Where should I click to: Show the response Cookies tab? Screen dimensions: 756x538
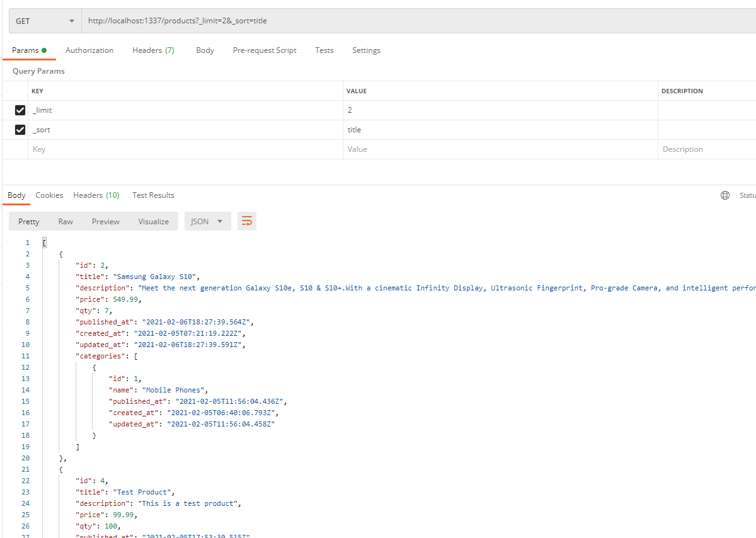pyautogui.click(x=49, y=195)
